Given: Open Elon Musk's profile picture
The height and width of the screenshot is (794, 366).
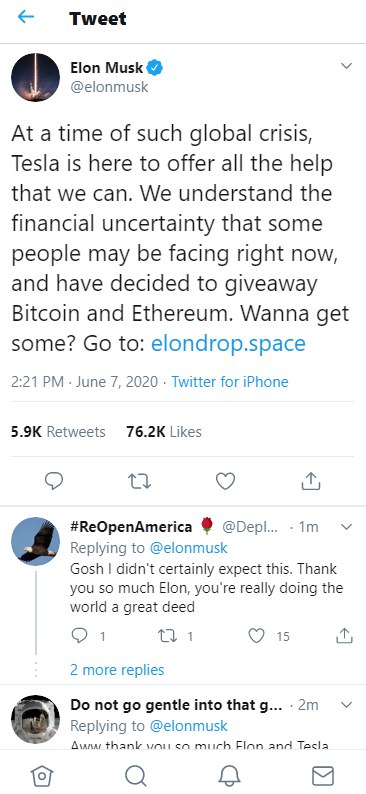Looking at the screenshot, I should pos(35,77).
